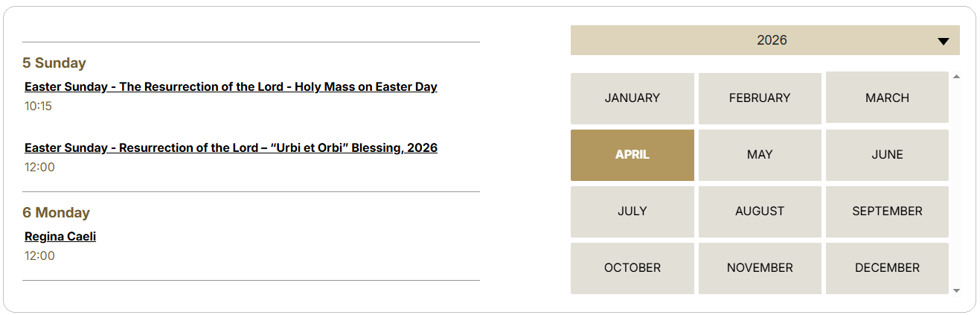
Task: Show events for July
Action: (632, 211)
